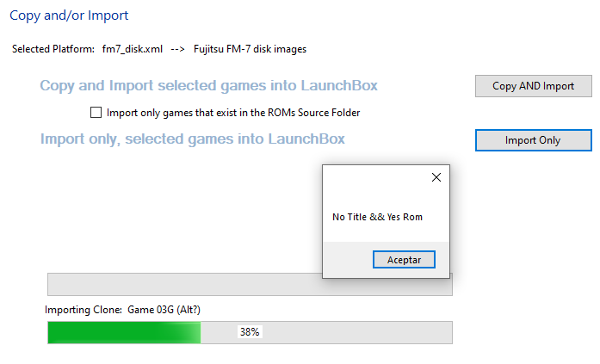The width and height of the screenshot is (600, 364).
Task: Click the 38% progress label
Action: (x=250, y=332)
